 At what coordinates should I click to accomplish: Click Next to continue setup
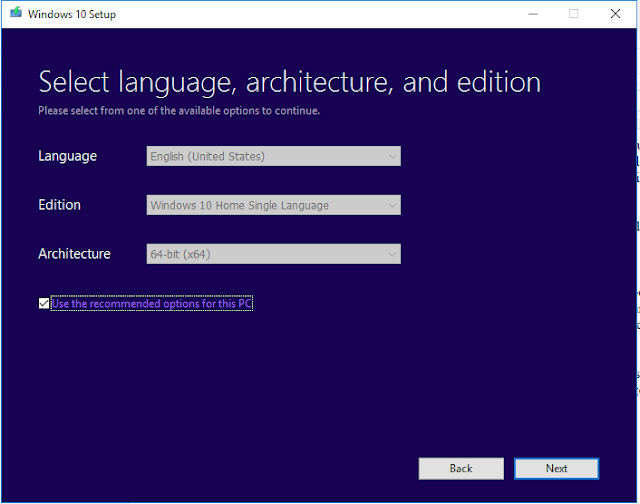(x=556, y=468)
